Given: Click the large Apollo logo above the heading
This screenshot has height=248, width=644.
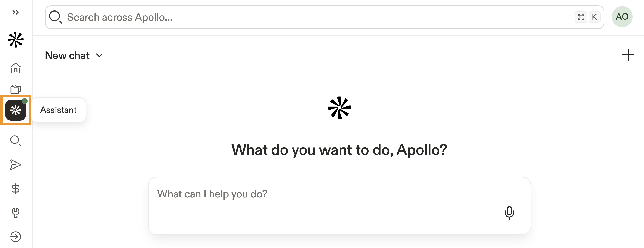Looking at the screenshot, I should click(339, 108).
